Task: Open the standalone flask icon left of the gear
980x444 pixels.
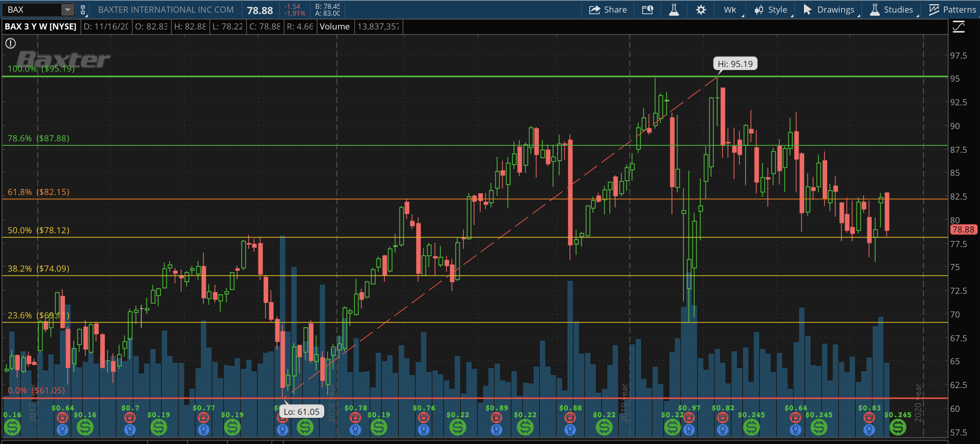Action: 674,10
